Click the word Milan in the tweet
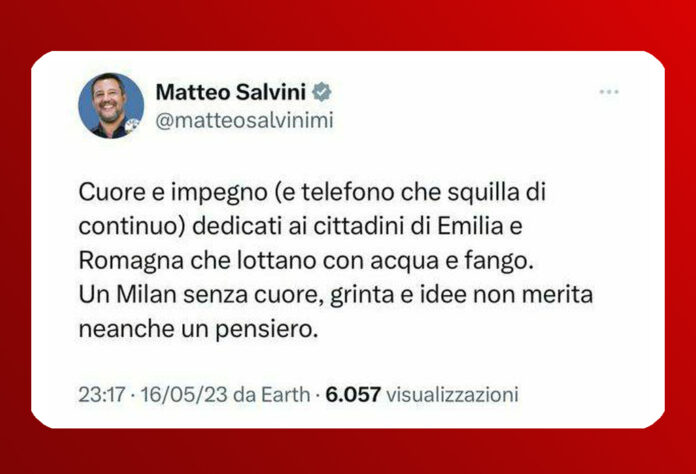Screen dimensions: 696x474 pos(146,294)
